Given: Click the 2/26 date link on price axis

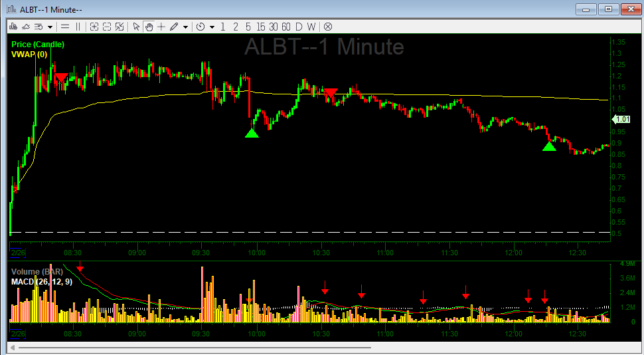Looking at the screenshot, I should coord(18,253).
